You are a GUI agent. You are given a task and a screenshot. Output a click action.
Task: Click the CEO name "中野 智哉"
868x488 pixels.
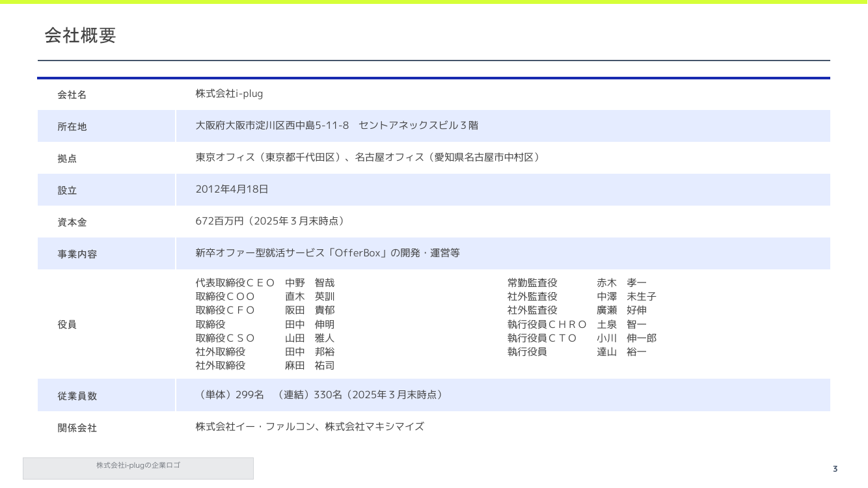[310, 283]
